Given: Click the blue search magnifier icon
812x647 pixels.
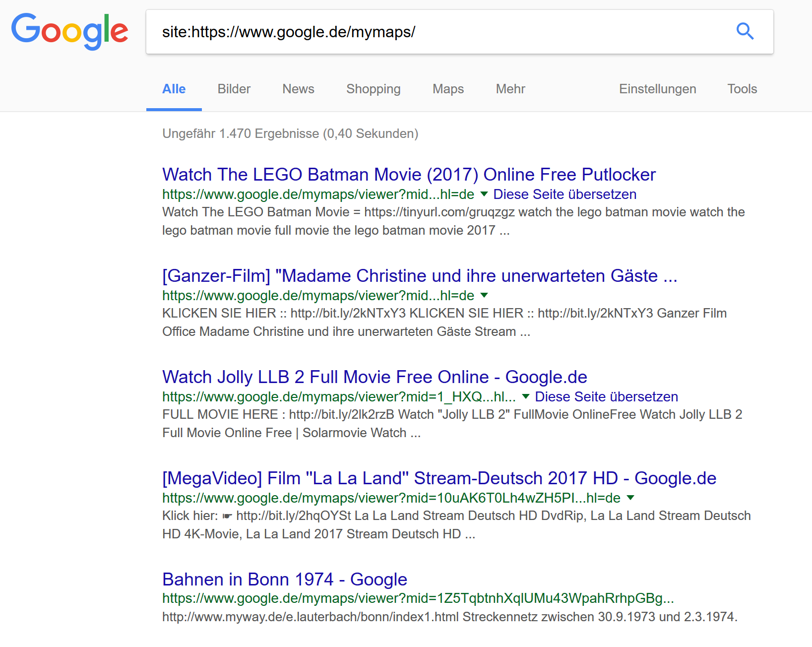Looking at the screenshot, I should (745, 31).
